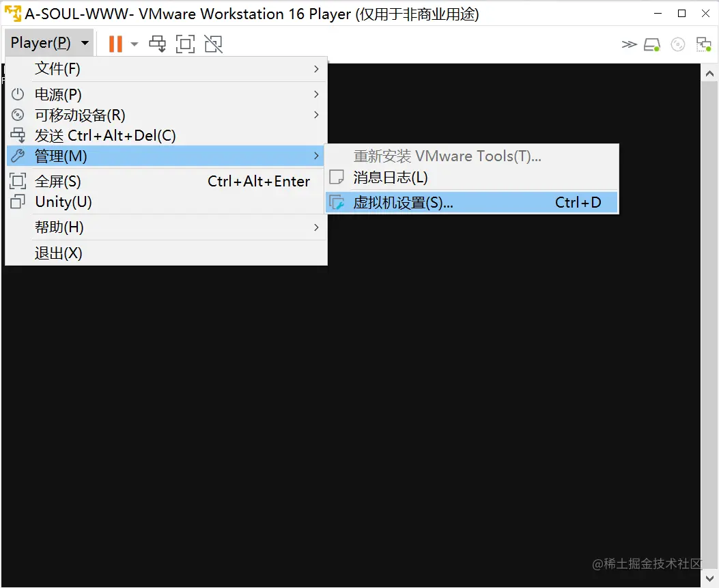This screenshot has height=588, width=719.
Task: Click the Ctrl+Alt+Enter shortcut text
Action: point(259,181)
